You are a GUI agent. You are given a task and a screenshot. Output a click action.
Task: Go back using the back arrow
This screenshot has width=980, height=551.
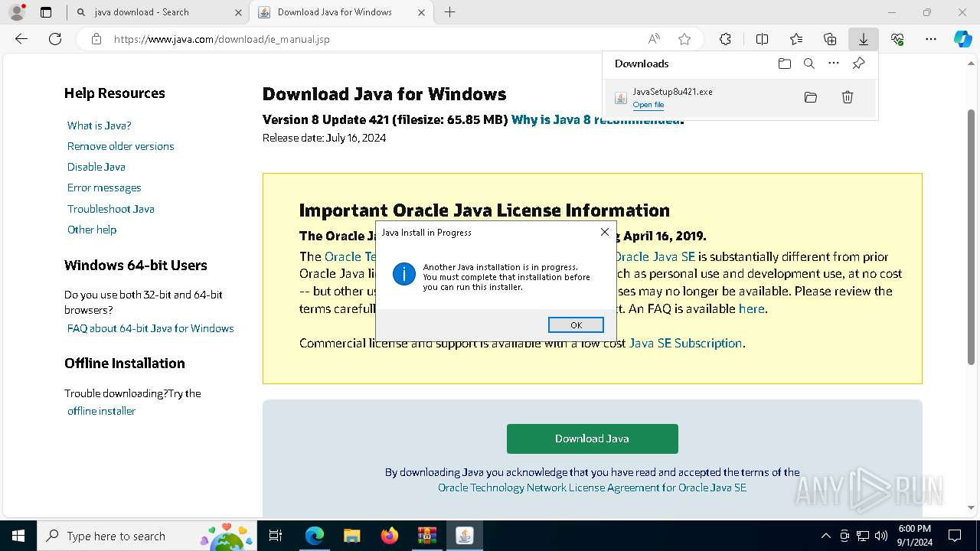(21, 39)
